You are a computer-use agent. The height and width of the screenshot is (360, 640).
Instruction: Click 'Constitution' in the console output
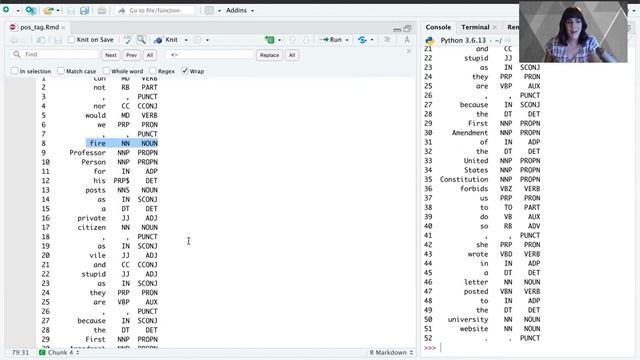tap(464, 180)
